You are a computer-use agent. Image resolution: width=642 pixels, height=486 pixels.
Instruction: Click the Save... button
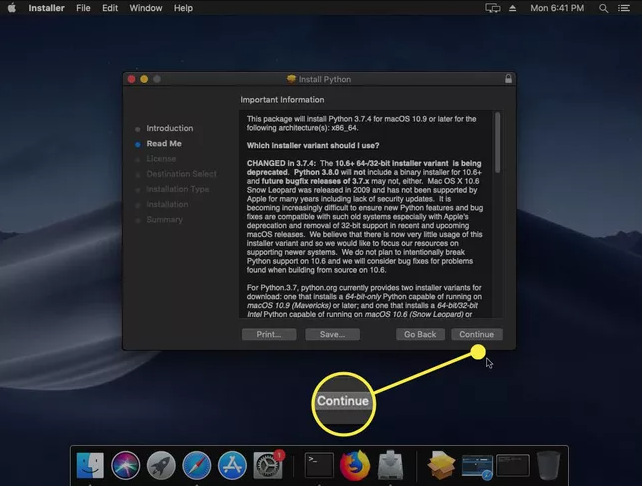pyautogui.click(x=332, y=334)
